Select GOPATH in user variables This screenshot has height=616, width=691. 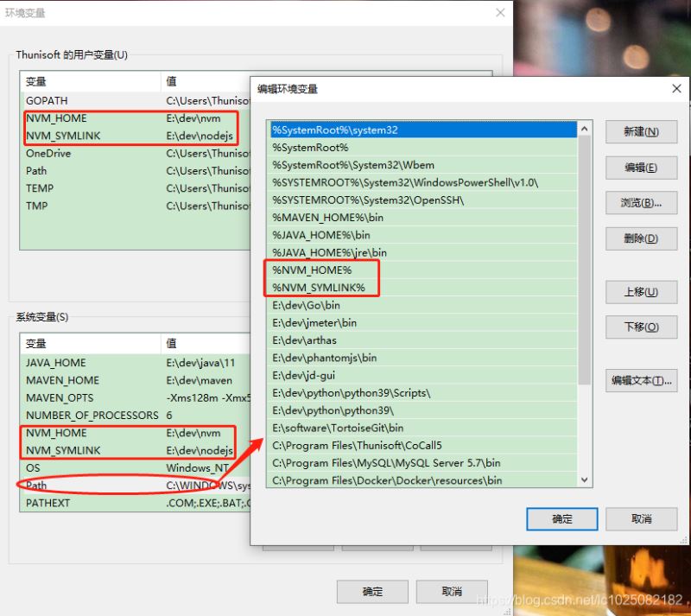[136, 100]
